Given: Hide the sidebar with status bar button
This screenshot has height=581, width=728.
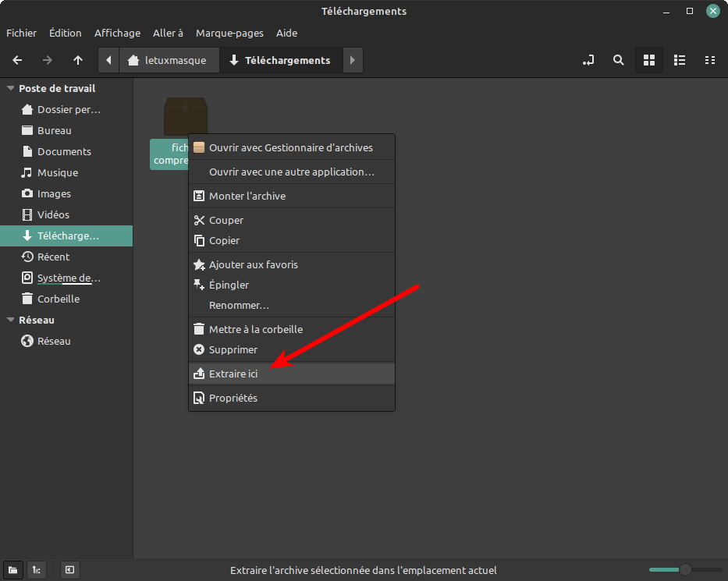Looking at the screenshot, I should click(69, 570).
